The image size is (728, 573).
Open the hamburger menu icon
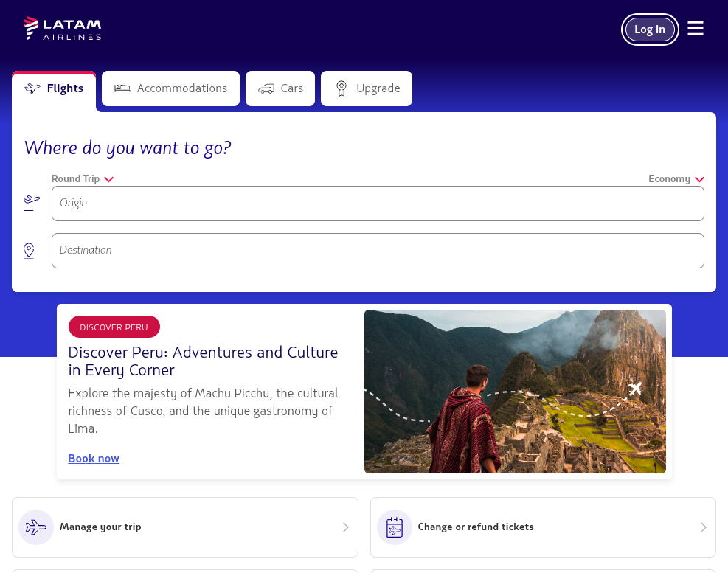pyautogui.click(x=695, y=29)
